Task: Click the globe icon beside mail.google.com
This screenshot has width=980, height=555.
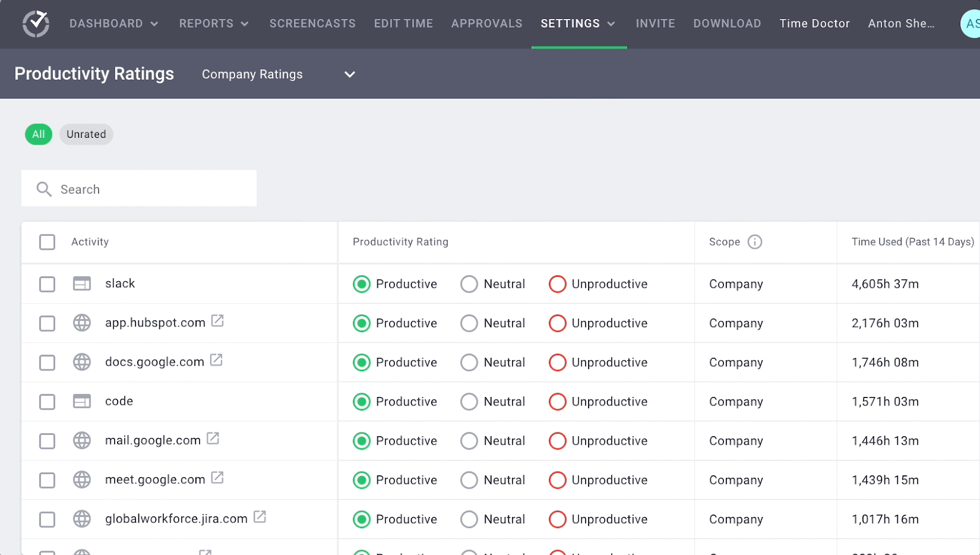Action: pos(82,440)
